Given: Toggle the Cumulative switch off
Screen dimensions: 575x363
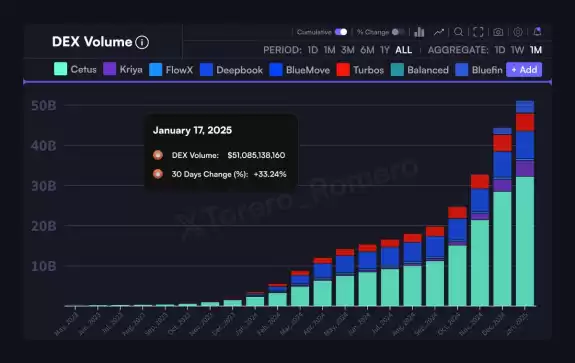Looking at the screenshot, I should tap(341, 32).
